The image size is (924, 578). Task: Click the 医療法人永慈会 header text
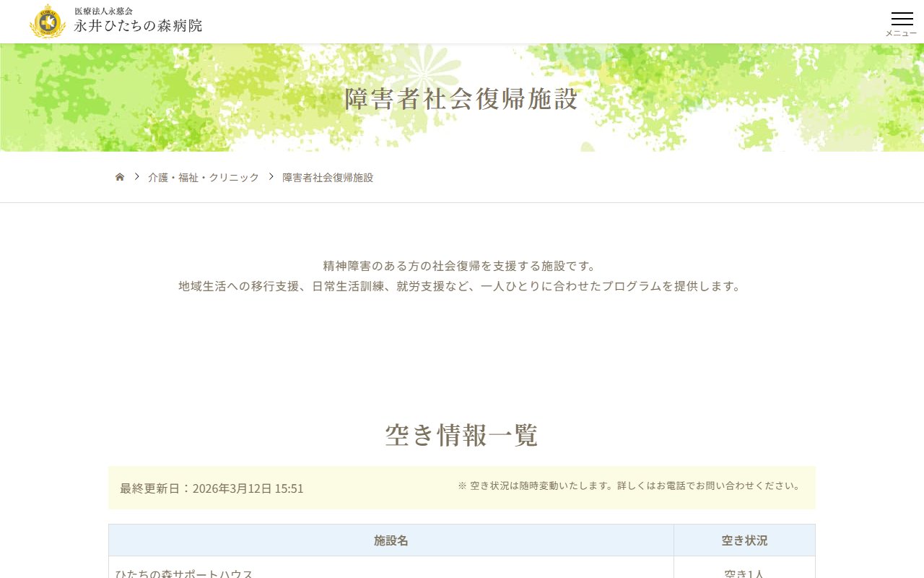[104, 11]
